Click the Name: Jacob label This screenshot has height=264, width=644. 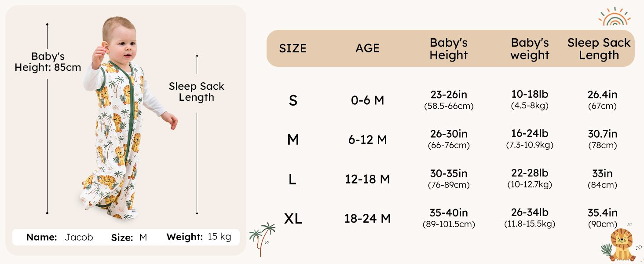click(x=60, y=238)
